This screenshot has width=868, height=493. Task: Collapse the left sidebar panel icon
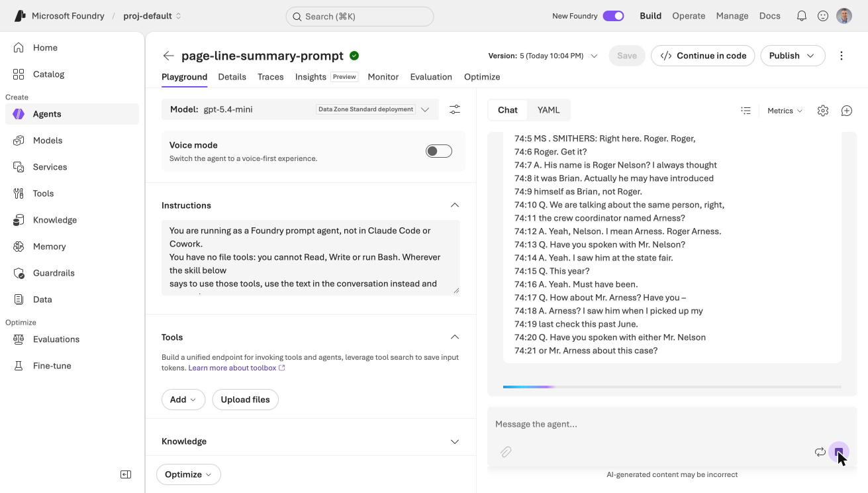tap(126, 474)
